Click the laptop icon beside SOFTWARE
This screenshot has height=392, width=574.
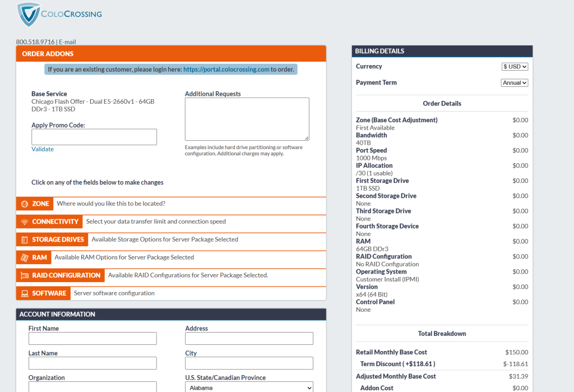click(24, 294)
